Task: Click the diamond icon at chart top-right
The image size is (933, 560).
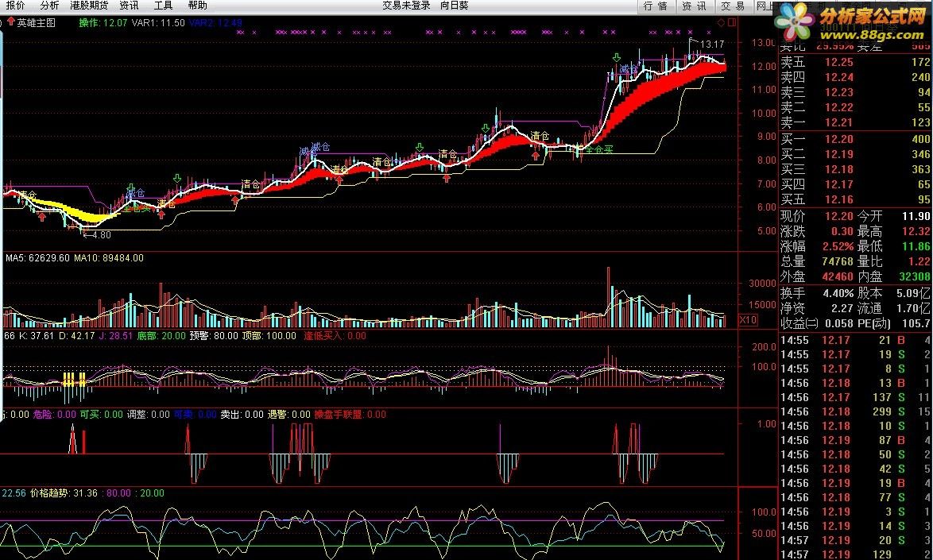Action: click(x=721, y=22)
